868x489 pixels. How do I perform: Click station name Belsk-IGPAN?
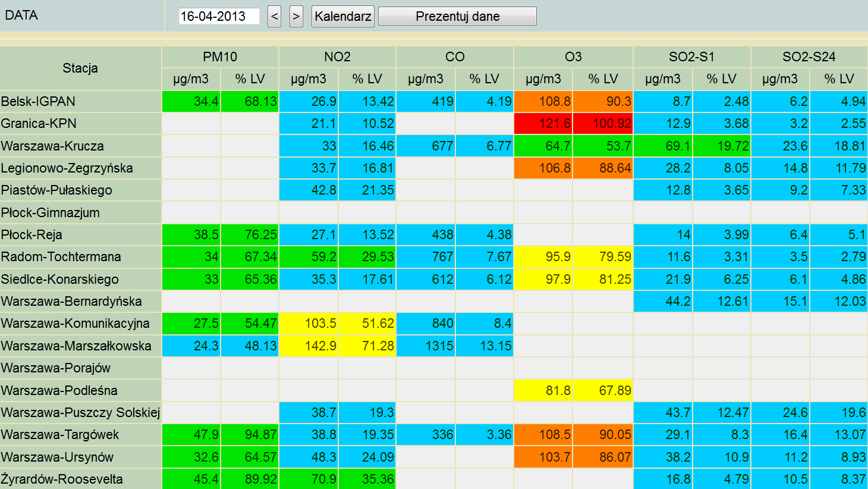point(38,101)
